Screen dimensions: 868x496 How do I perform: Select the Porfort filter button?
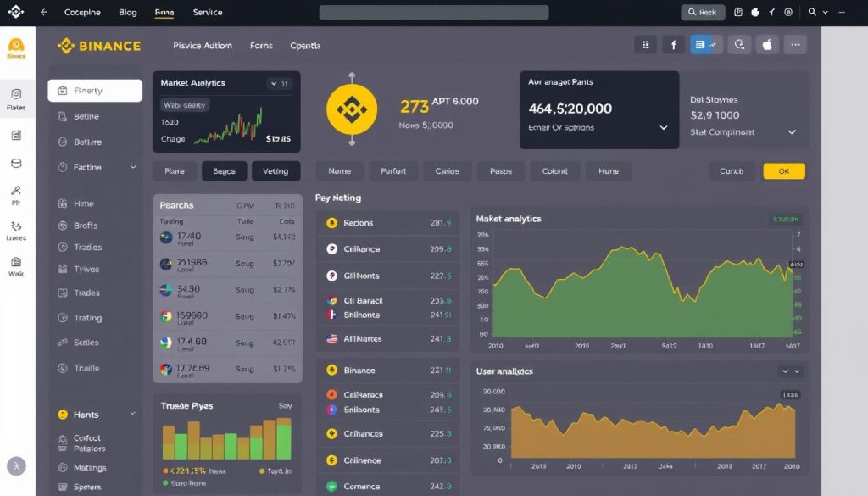393,171
